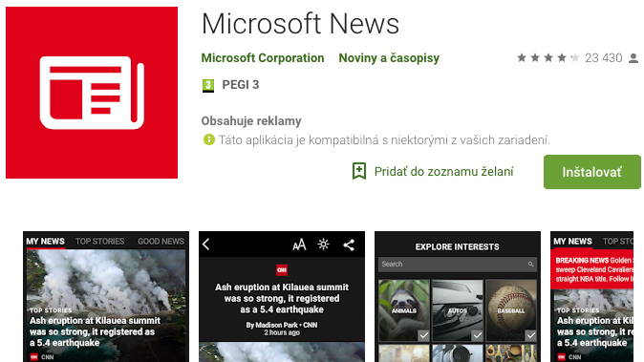Click By Madison Park • CNN byline

point(282,325)
